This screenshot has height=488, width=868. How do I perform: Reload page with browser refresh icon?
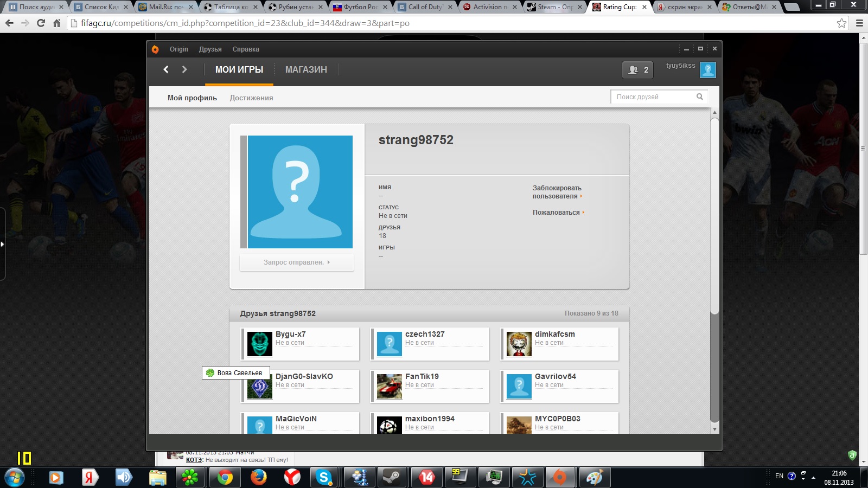pyautogui.click(x=41, y=23)
